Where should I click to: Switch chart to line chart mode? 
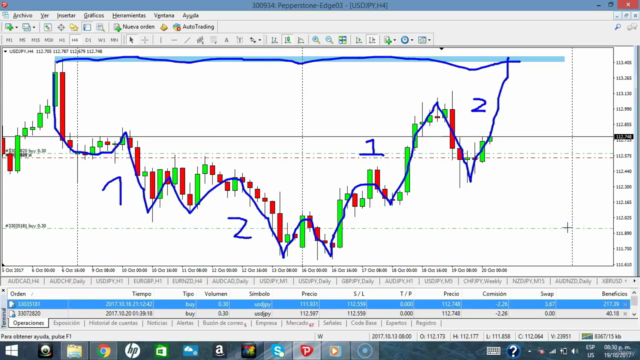click(301, 40)
